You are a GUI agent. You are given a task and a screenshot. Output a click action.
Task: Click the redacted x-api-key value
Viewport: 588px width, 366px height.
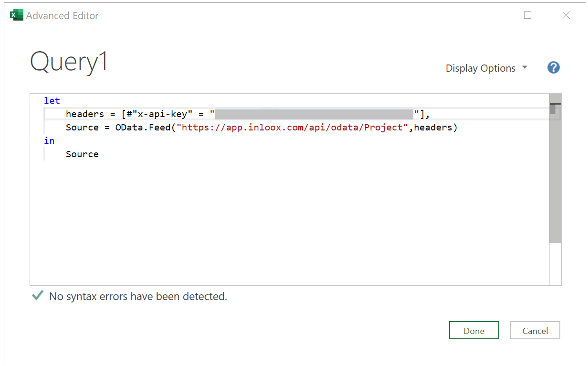pyautogui.click(x=314, y=114)
